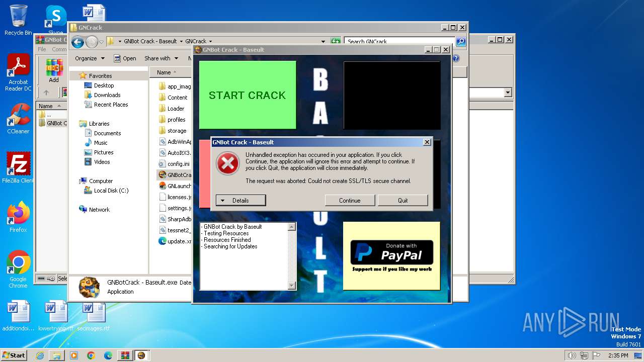
Task: Open the File menu in WinRAR window
Action: 42,49
